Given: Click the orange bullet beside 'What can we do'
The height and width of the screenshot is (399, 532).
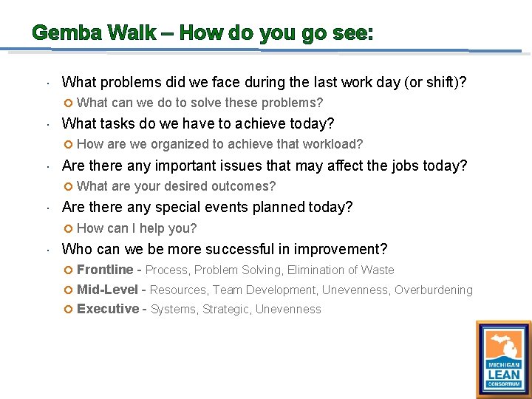Looking at the screenshot, I should (69, 103).
